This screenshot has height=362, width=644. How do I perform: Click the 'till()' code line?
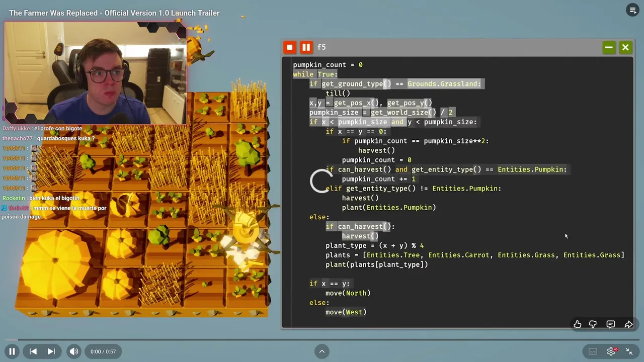pyautogui.click(x=338, y=93)
